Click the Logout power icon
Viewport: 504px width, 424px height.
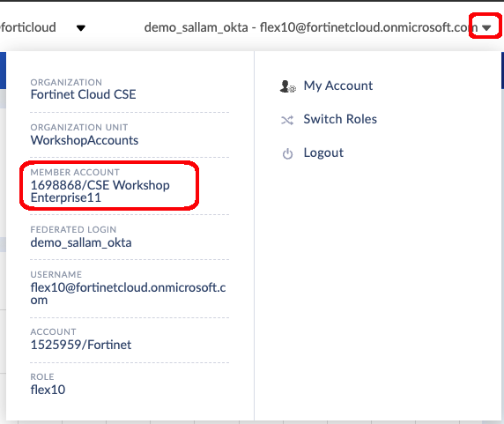click(287, 154)
